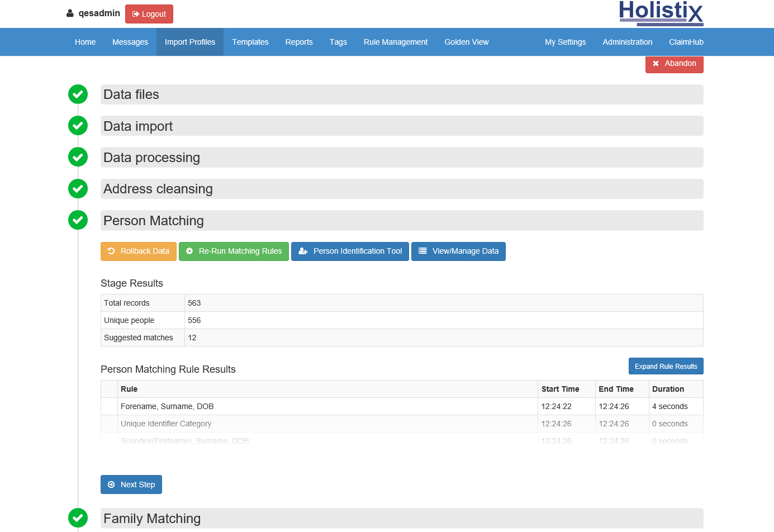This screenshot has width=774, height=532.
Task: Click the user icon beside qesadmin
Action: click(x=70, y=13)
